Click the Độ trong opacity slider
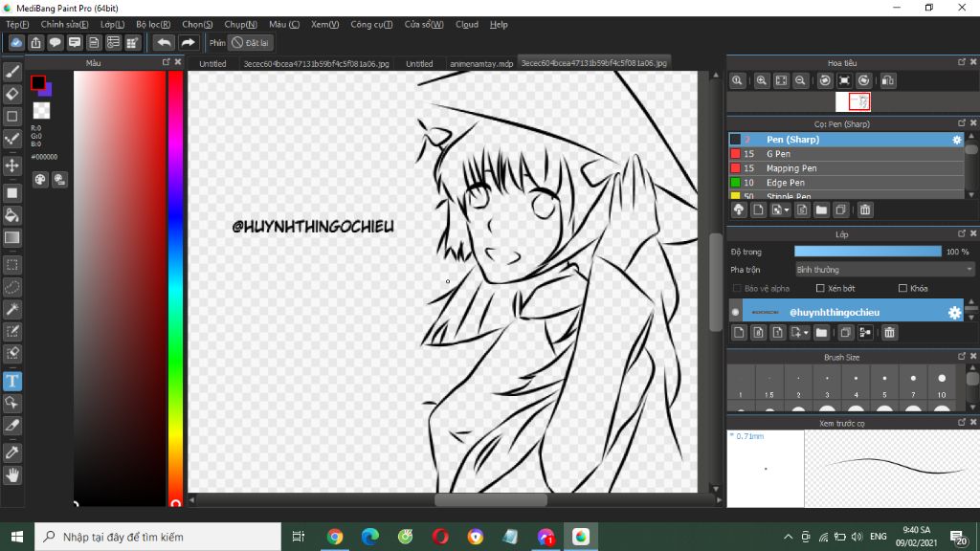 [867, 252]
